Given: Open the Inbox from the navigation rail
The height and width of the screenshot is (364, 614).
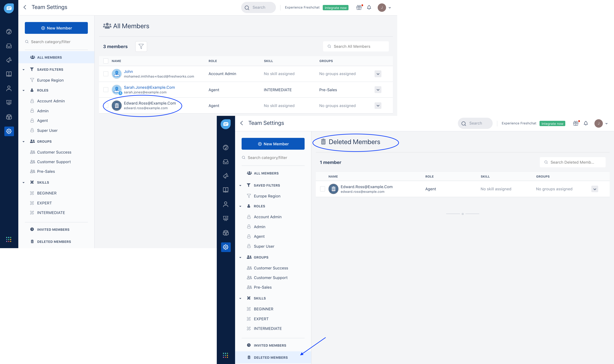Looking at the screenshot, I should point(9,46).
